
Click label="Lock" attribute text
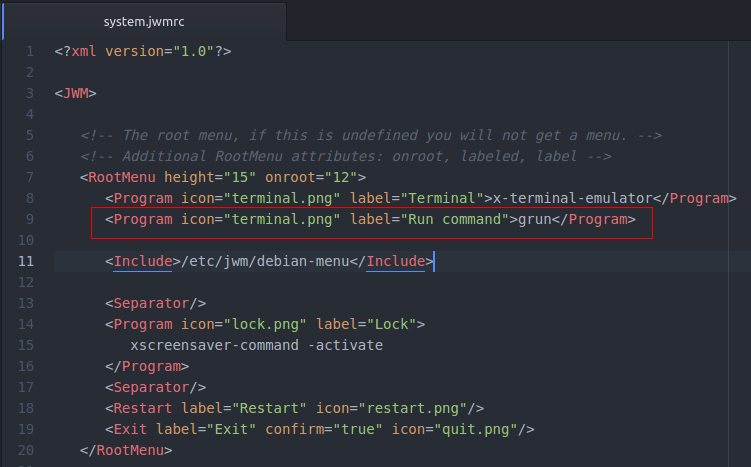pyautogui.click(x=366, y=324)
